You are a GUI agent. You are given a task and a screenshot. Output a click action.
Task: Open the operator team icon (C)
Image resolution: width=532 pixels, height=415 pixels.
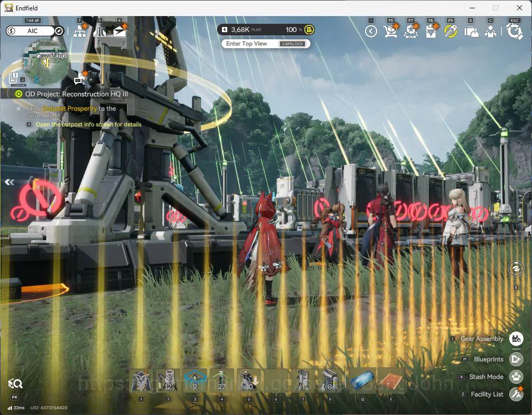[491, 32]
